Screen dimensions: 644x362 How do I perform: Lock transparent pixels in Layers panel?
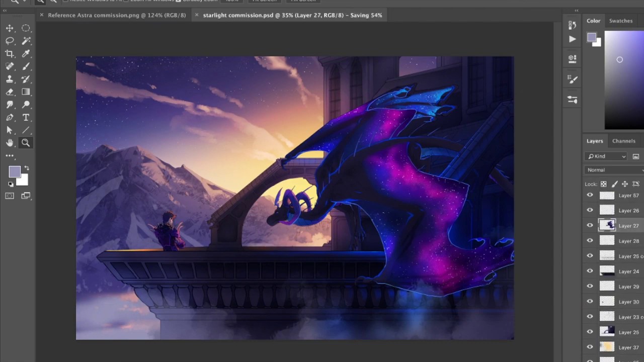(x=603, y=184)
